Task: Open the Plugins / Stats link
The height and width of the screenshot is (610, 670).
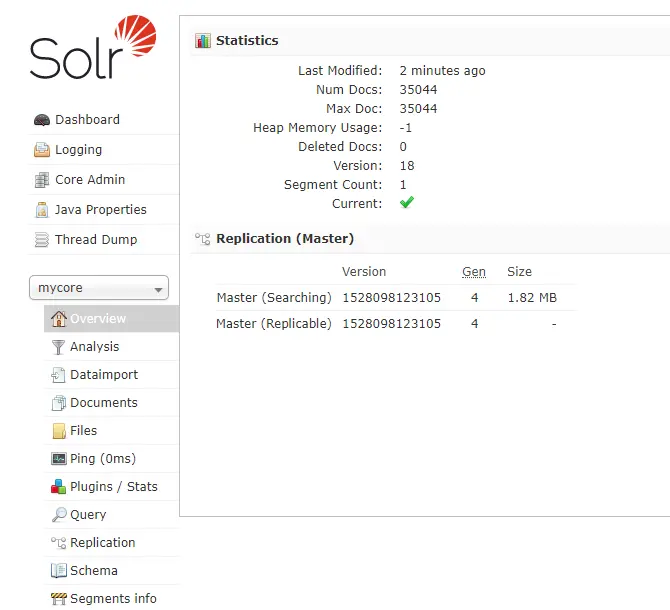Action: coord(114,487)
